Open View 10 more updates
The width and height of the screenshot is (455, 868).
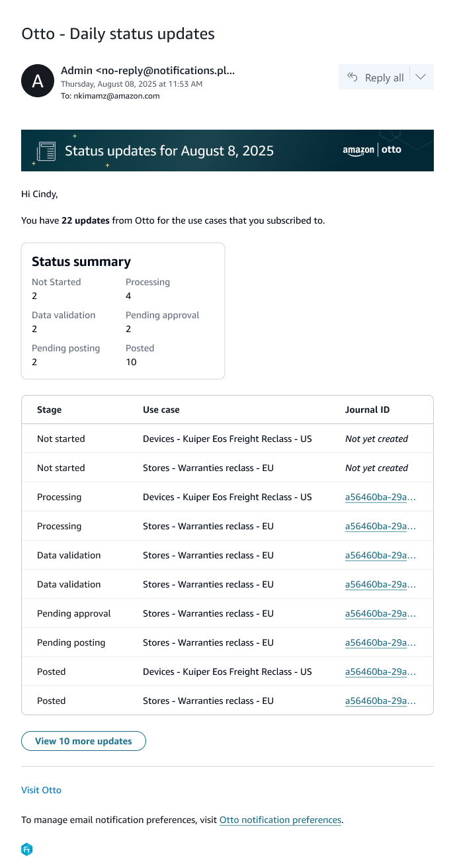(x=83, y=741)
